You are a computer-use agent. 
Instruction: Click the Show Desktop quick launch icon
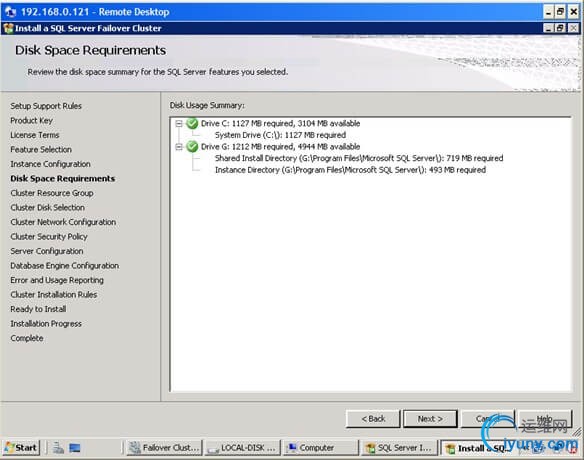[x=75, y=448]
